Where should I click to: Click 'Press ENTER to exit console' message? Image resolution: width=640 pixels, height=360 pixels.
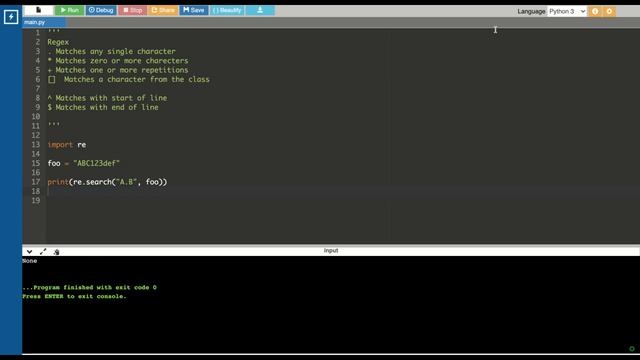point(74,296)
